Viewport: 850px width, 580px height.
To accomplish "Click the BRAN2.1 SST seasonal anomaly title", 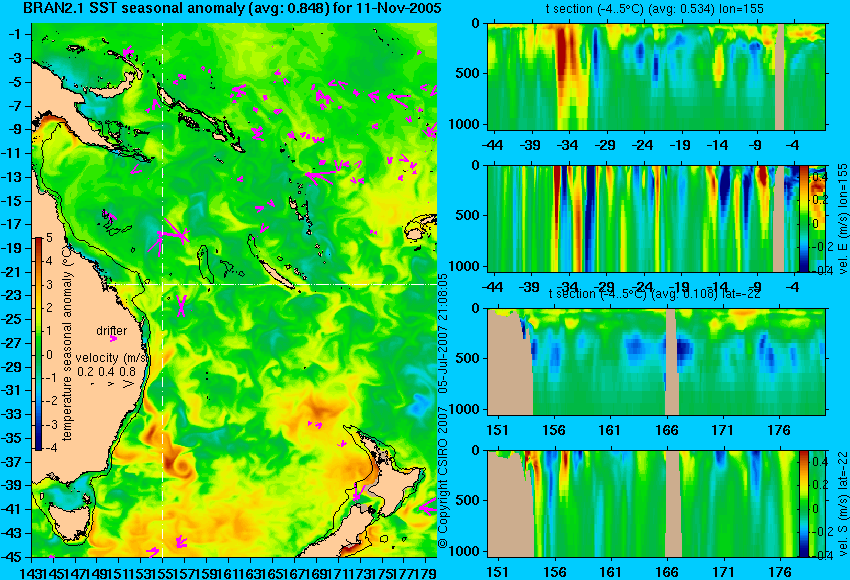I will click(233, 8).
